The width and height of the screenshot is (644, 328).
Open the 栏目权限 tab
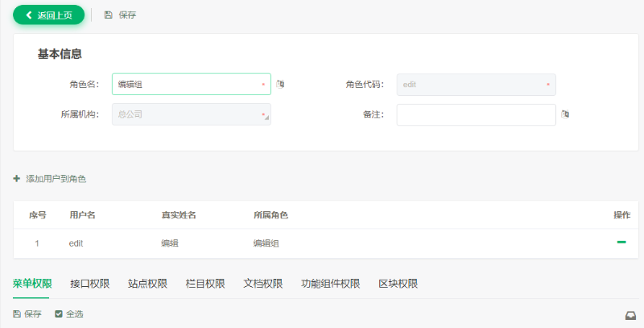pyautogui.click(x=204, y=284)
